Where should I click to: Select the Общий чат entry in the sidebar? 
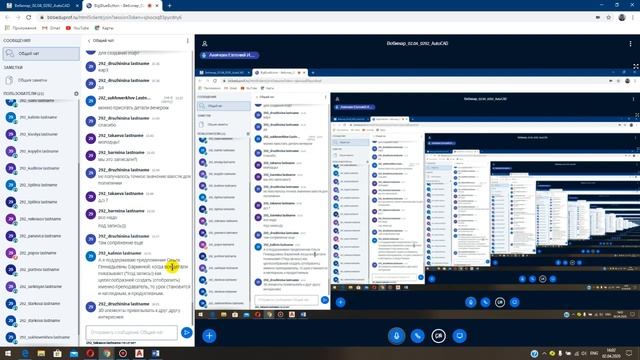point(41,53)
